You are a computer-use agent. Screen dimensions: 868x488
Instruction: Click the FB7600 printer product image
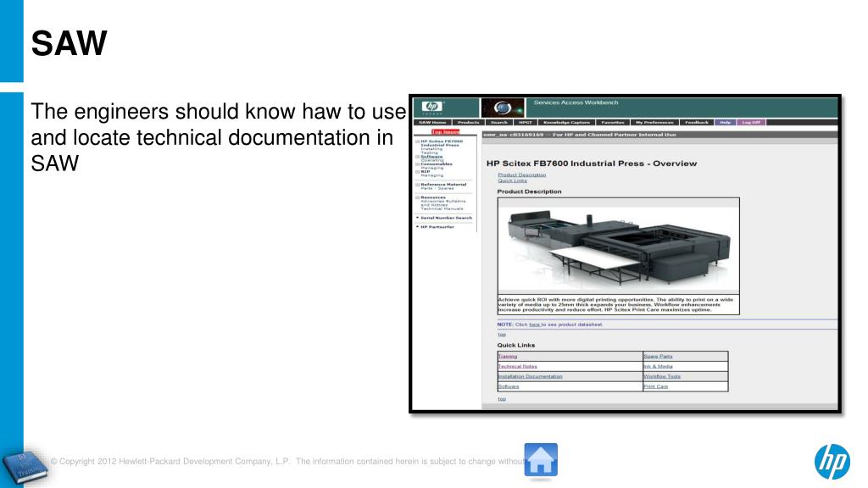point(618,247)
